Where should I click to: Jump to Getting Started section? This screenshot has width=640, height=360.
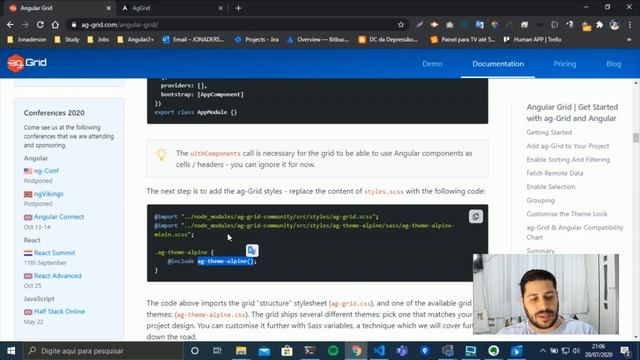click(549, 132)
